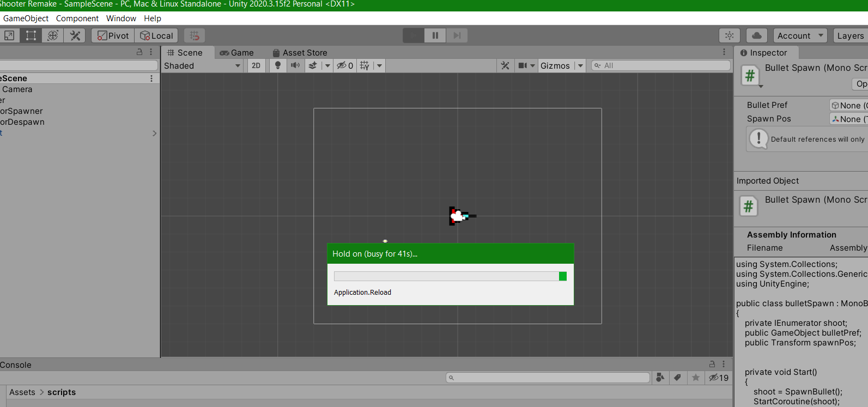Open Spawn Pos object field
Viewport: 868px width, 407px height.
coord(848,119)
